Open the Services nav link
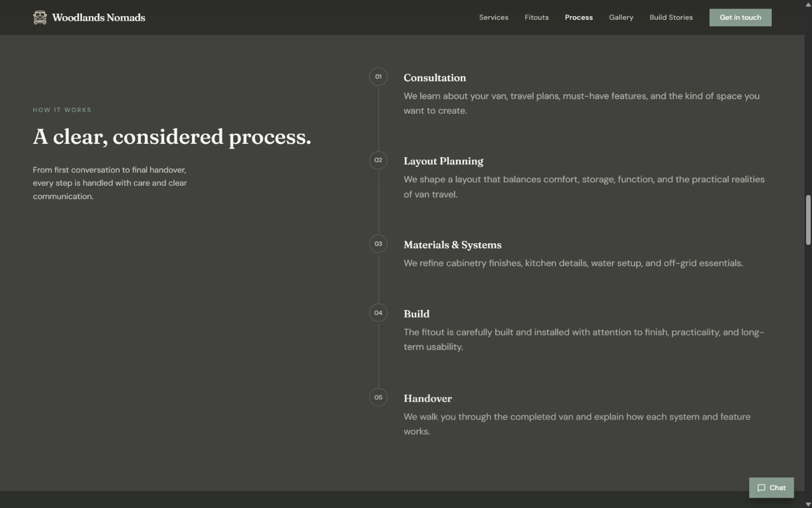The height and width of the screenshot is (508, 812). point(494,17)
